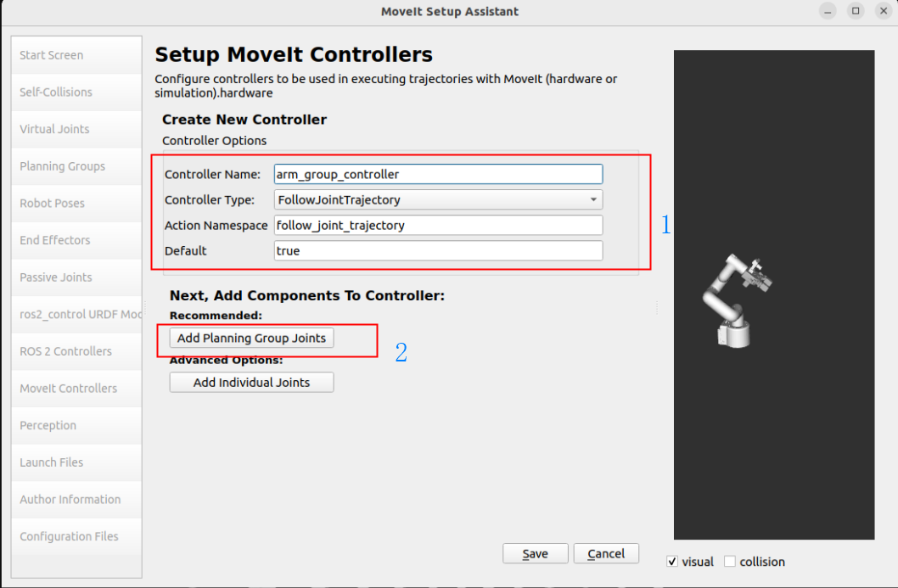Viewport: 898px width, 588px height.
Task: Switch to the Planning Groups step
Action: (x=76, y=166)
